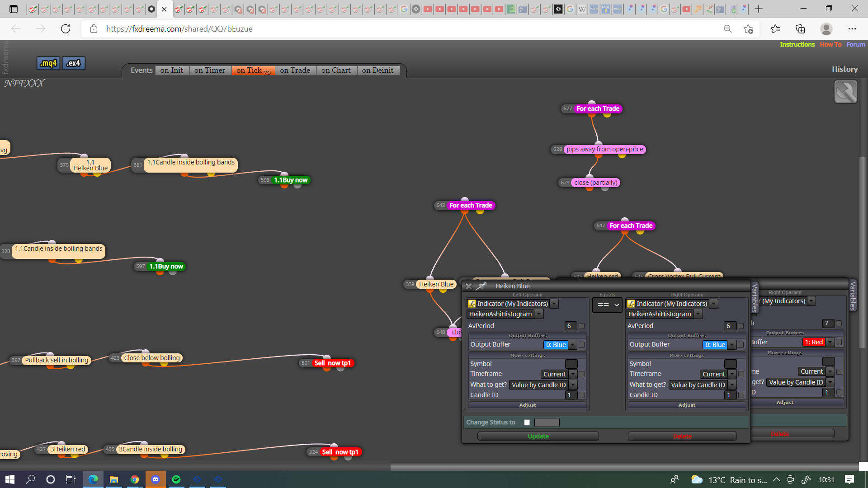
Task: Tick the Heiken Blue Right Operand Candle ID checkbox
Action: [x=741, y=395]
